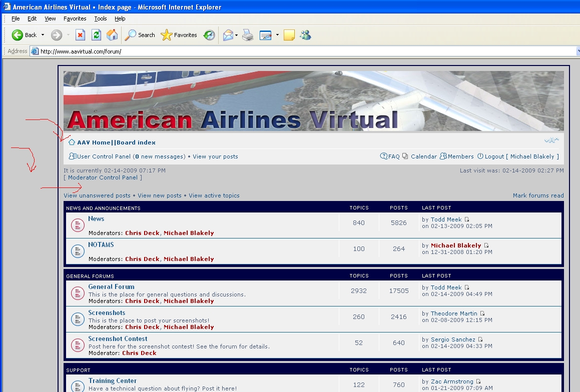Open the History clock icon

pyautogui.click(x=209, y=35)
